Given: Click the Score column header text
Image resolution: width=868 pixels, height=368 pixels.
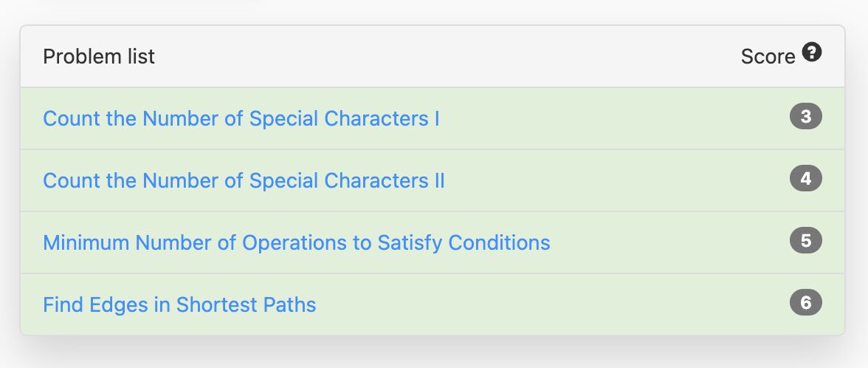Looking at the screenshot, I should (x=768, y=56).
